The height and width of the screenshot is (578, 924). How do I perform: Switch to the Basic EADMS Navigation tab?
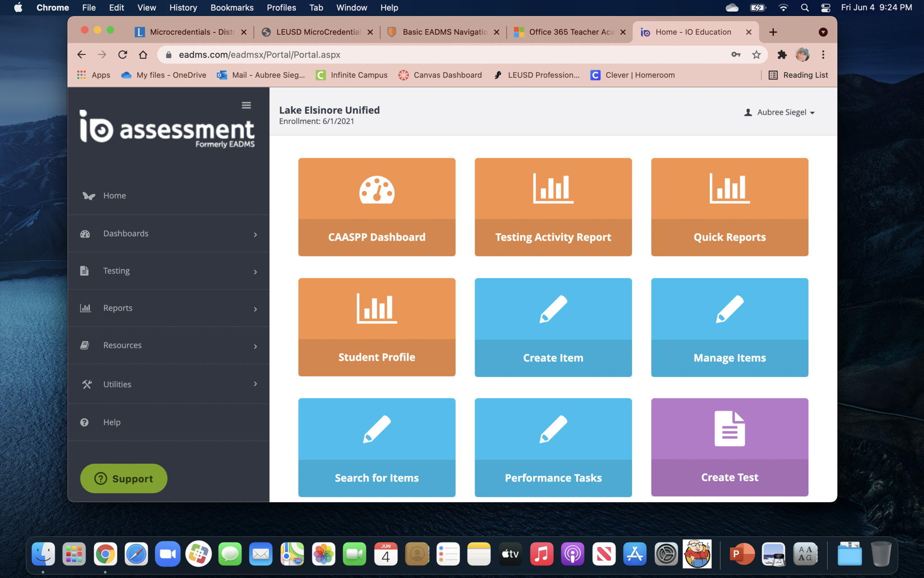tap(444, 32)
